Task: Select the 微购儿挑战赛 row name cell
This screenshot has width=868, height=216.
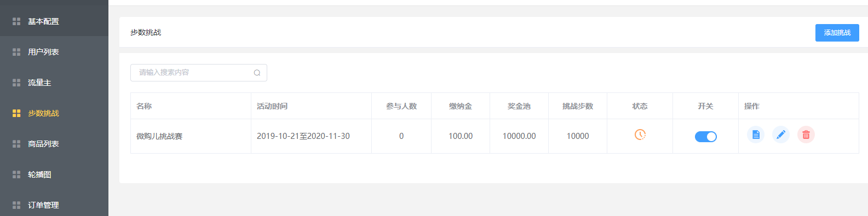Action: pos(191,136)
